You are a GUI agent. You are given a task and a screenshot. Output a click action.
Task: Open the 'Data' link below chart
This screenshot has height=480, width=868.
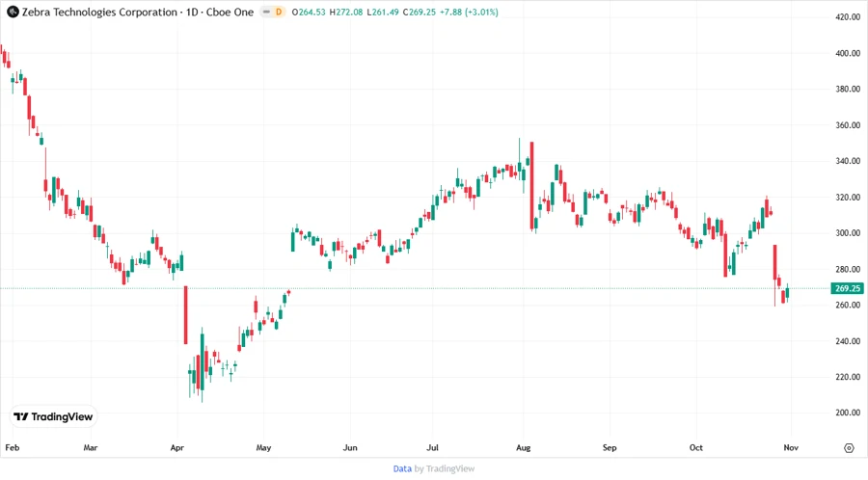pos(402,469)
